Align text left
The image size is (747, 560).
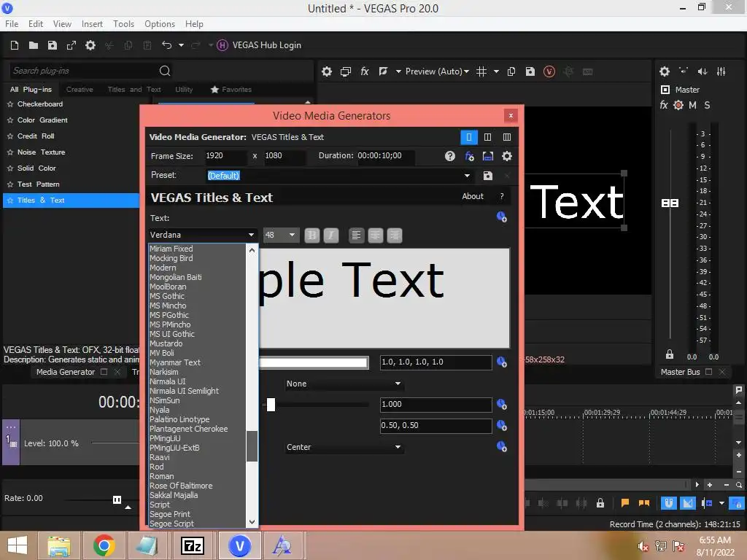pos(356,236)
